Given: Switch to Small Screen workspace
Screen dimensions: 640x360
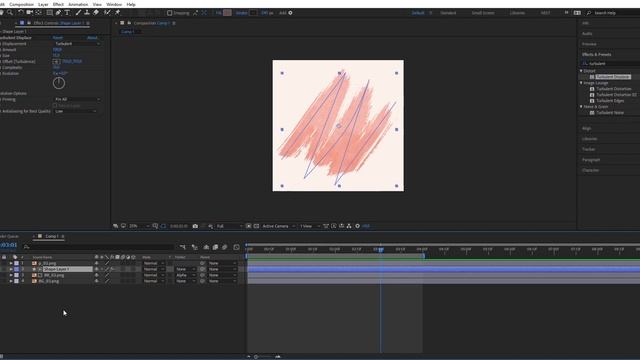Looking at the screenshot, I should pyautogui.click(x=483, y=13).
